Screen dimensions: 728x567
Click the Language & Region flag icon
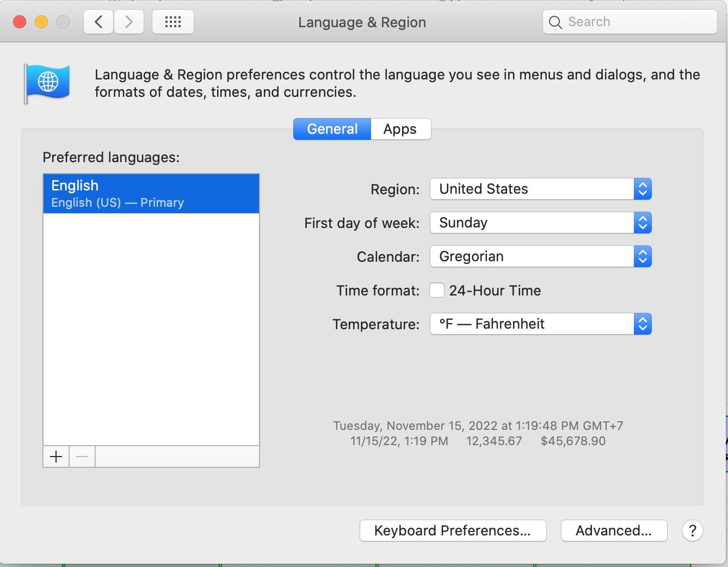[x=47, y=83]
